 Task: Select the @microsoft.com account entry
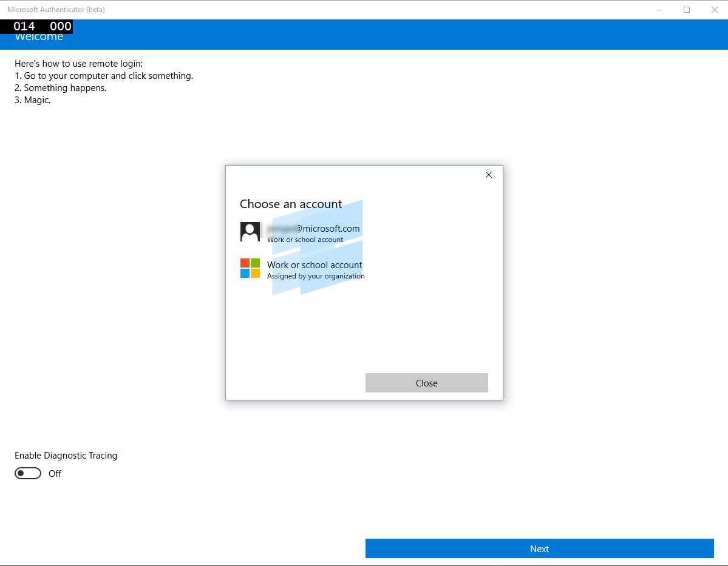pyautogui.click(x=301, y=232)
